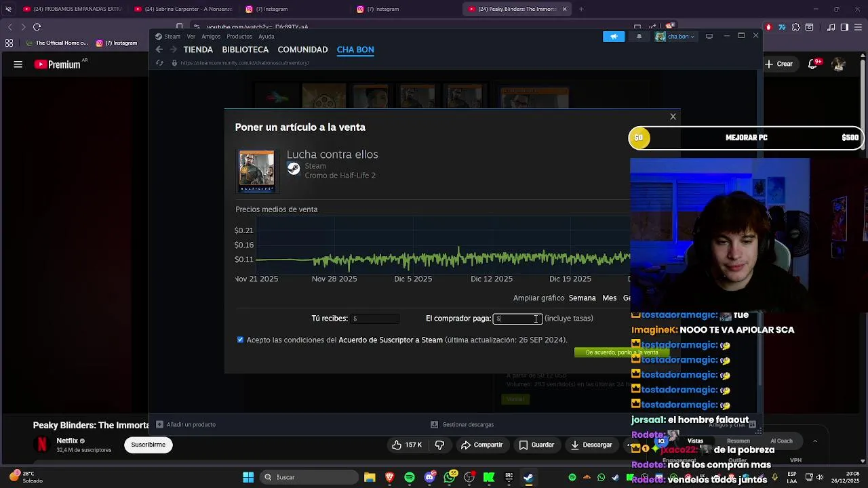This screenshot has height=488, width=868.
Task: Reload the Steam inventory page
Action: pos(159,63)
